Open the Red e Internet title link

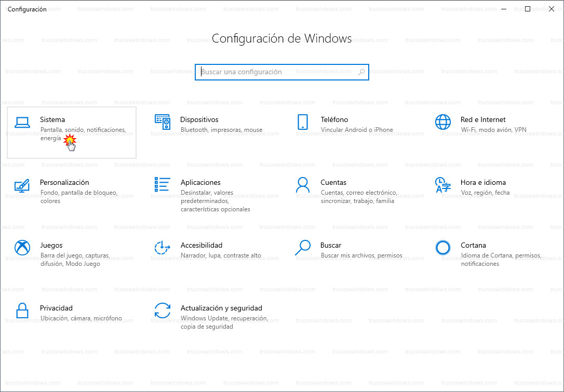(483, 119)
